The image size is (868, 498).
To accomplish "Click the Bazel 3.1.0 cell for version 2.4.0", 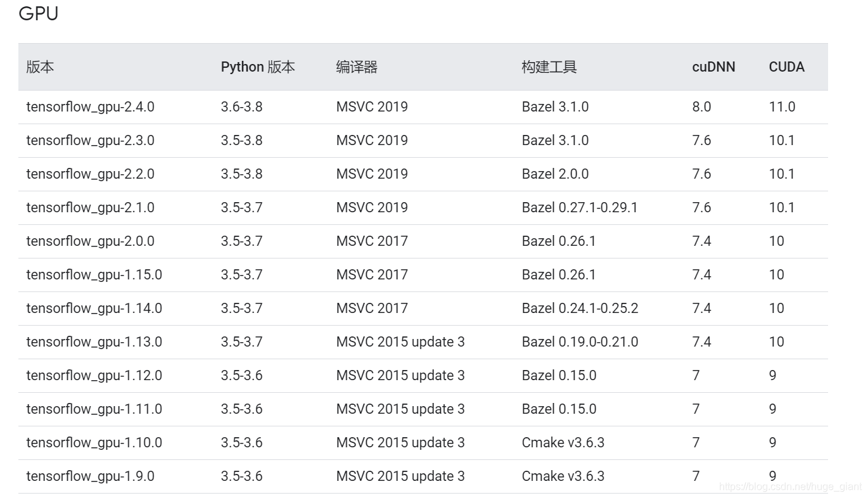I will click(556, 106).
